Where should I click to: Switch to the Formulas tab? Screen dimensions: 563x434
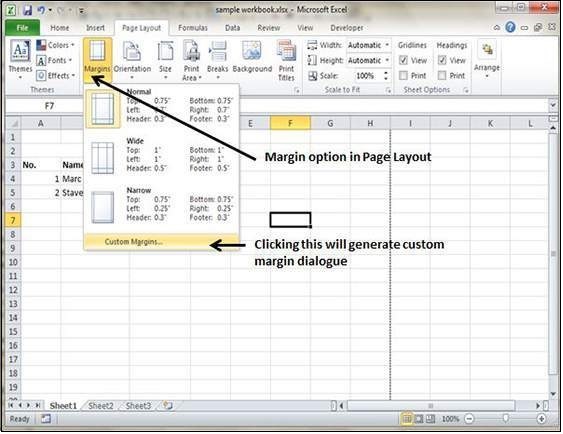pyautogui.click(x=193, y=28)
